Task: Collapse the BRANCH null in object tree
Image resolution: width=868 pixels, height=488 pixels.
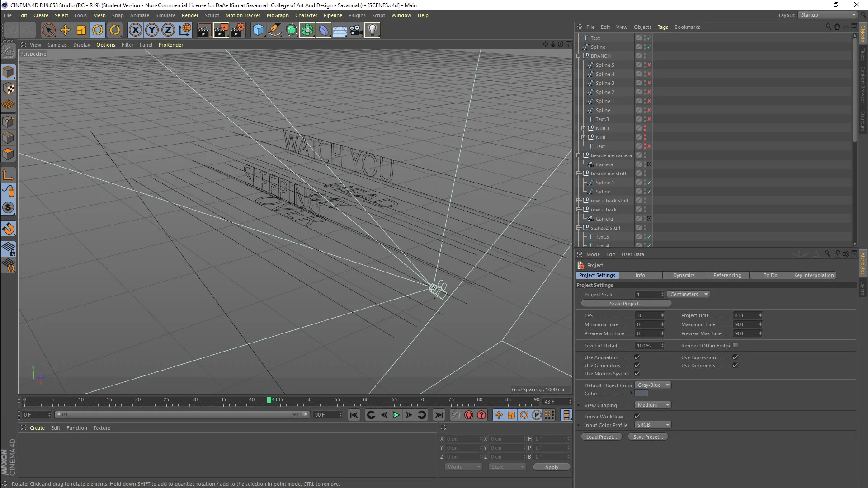Action: click(x=579, y=56)
